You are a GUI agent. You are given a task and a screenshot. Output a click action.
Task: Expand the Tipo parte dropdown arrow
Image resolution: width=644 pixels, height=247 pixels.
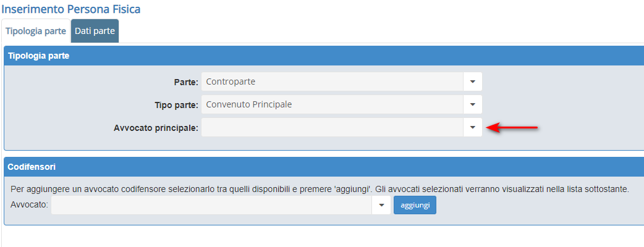(472, 104)
